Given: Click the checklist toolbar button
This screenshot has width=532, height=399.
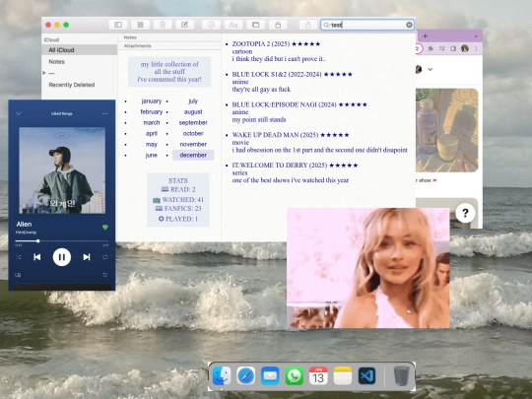Looking at the screenshot, I should [211, 25].
